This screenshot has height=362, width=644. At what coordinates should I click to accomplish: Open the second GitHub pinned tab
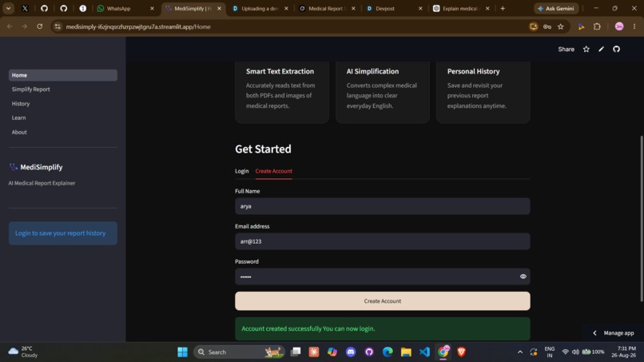tap(63, 8)
